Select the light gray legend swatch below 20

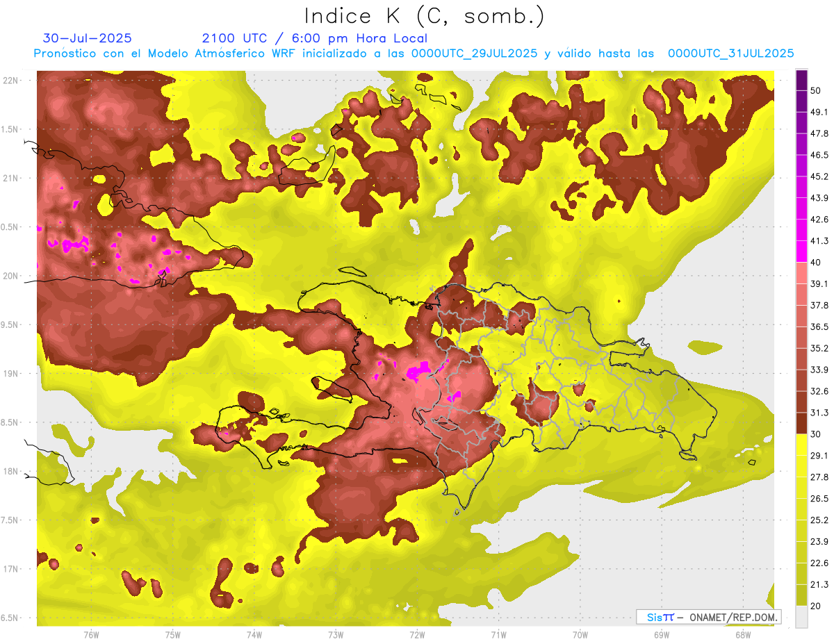(x=801, y=617)
